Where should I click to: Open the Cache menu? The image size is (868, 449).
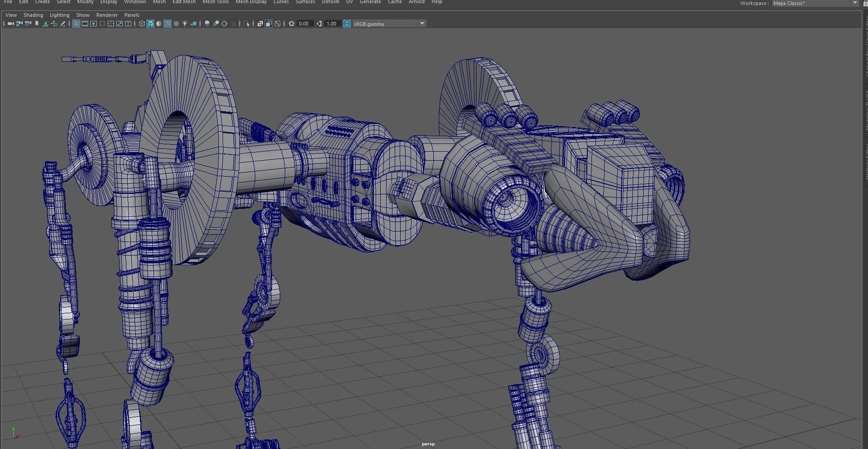[x=395, y=2]
